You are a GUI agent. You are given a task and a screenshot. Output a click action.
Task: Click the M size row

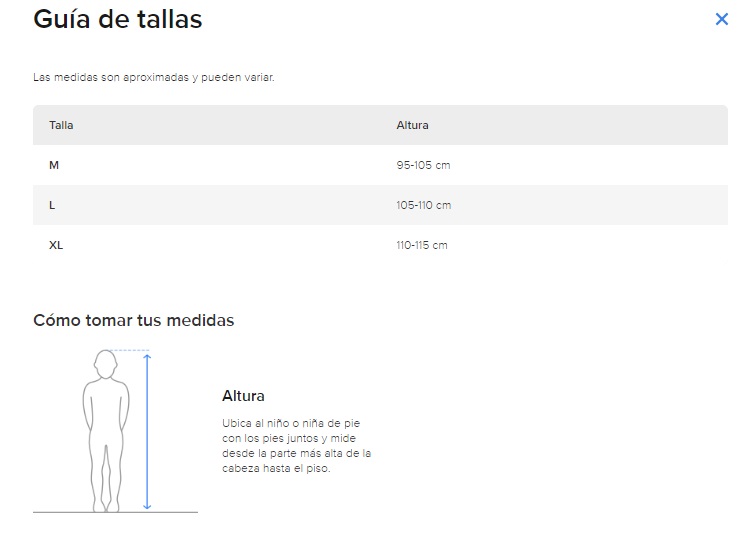(x=380, y=165)
